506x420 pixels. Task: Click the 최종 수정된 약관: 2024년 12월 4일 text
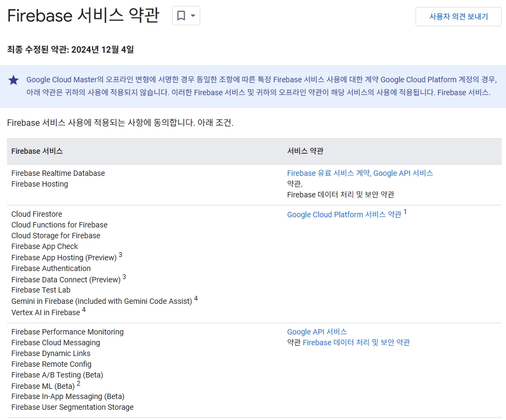pyautogui.click(x=71, y=49)
